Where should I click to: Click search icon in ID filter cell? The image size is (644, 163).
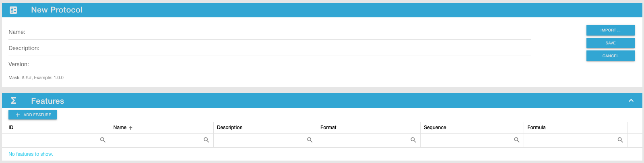(x=103, y=140)
